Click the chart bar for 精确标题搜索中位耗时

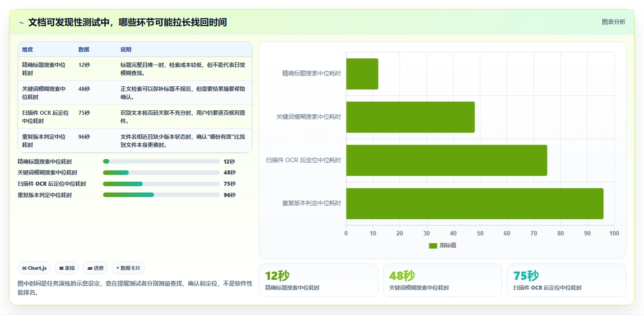pyautogui.click(x=362, y=74)
